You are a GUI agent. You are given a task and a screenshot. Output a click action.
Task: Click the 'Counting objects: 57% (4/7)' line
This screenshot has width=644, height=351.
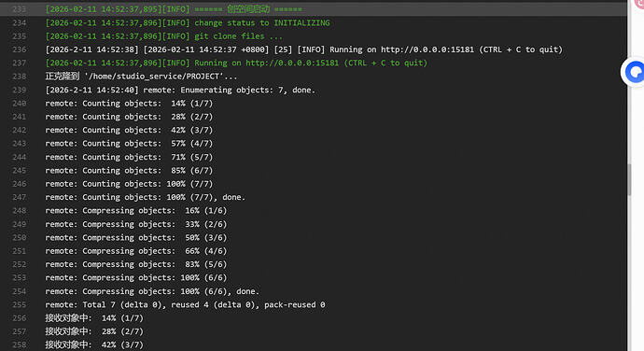pos(129,144)
